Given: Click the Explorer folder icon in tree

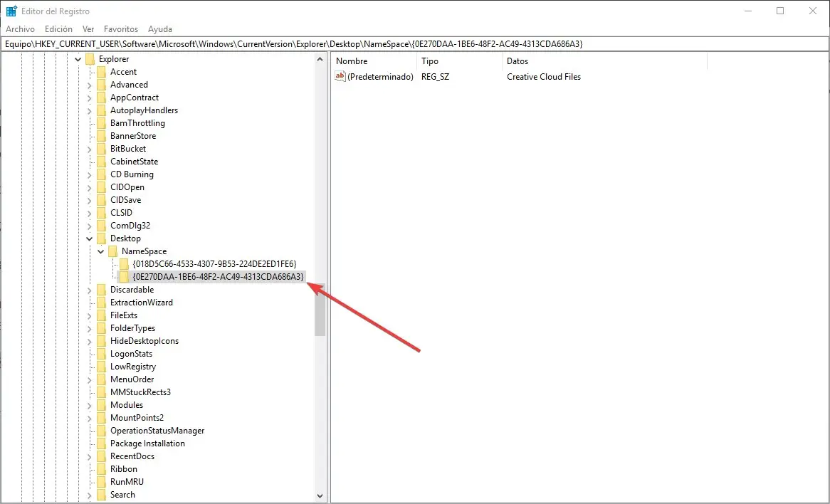Looking at the screenshot, I should pos(90,59).
